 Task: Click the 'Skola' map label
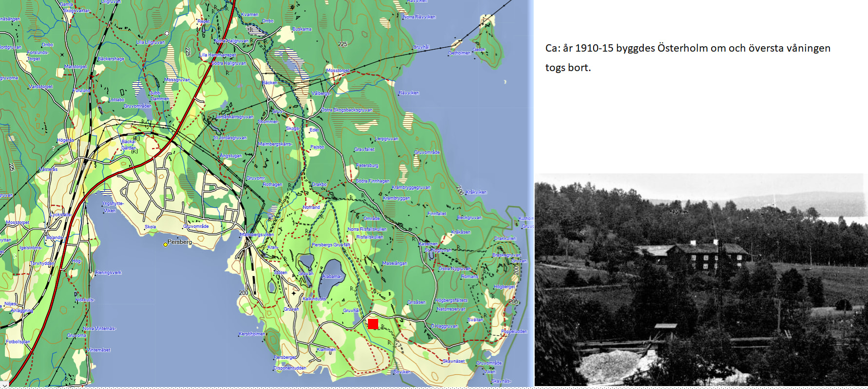tap(150, 227)
